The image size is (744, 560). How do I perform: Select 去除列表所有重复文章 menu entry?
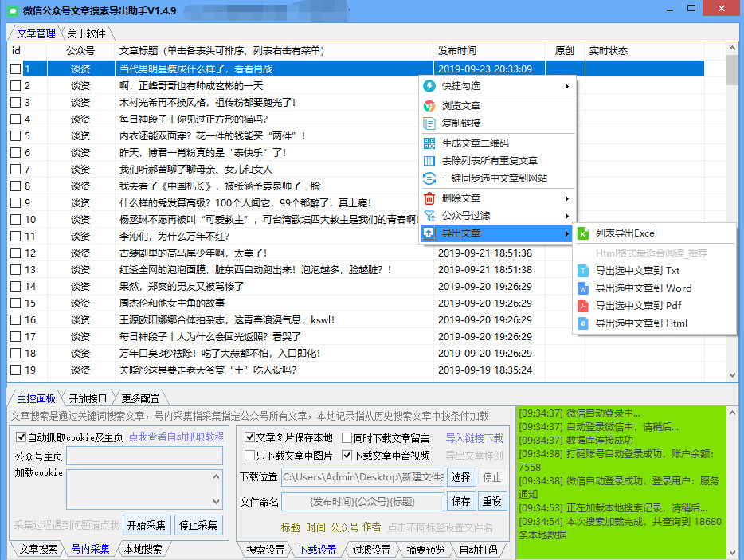point(489,161)
